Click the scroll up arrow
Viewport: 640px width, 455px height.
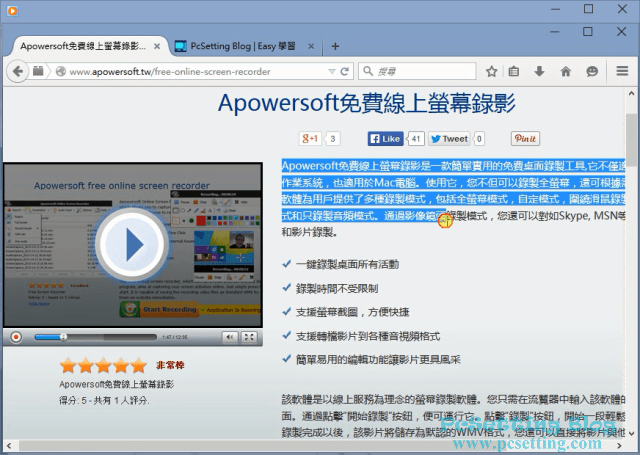tap(631, 93)
